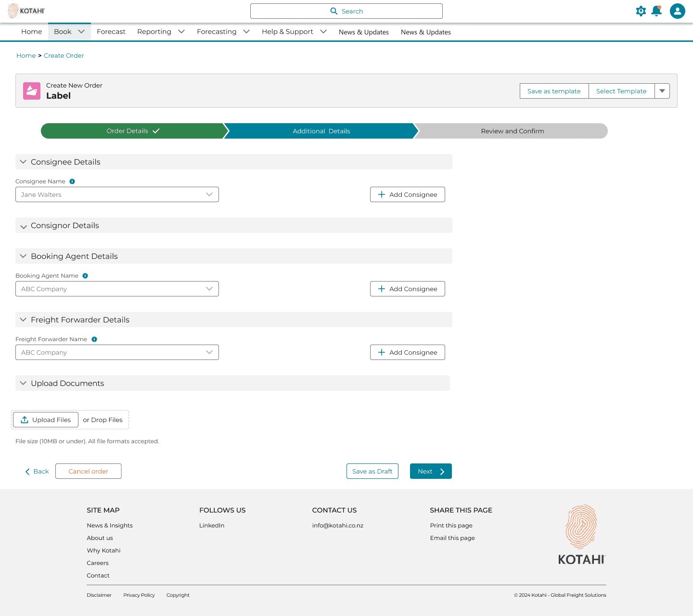
Task: Open the Select Template dropdown arrow
Action: [x=662, y=91]
